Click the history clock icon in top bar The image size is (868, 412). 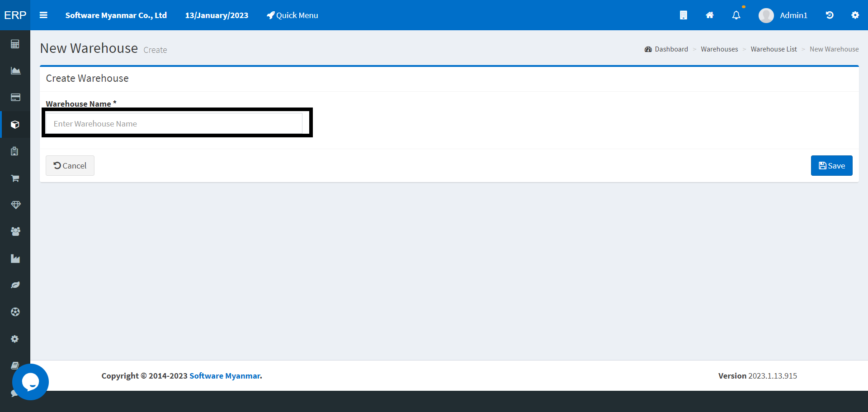point(830,15)
